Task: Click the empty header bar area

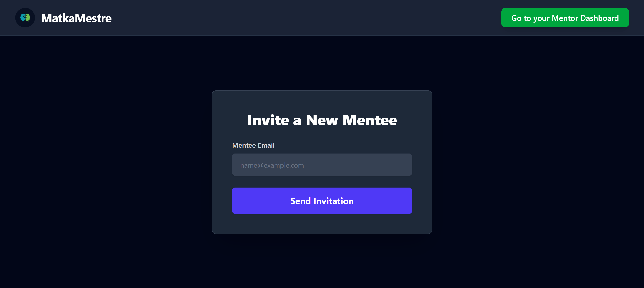Action: (x=300, y=18)
